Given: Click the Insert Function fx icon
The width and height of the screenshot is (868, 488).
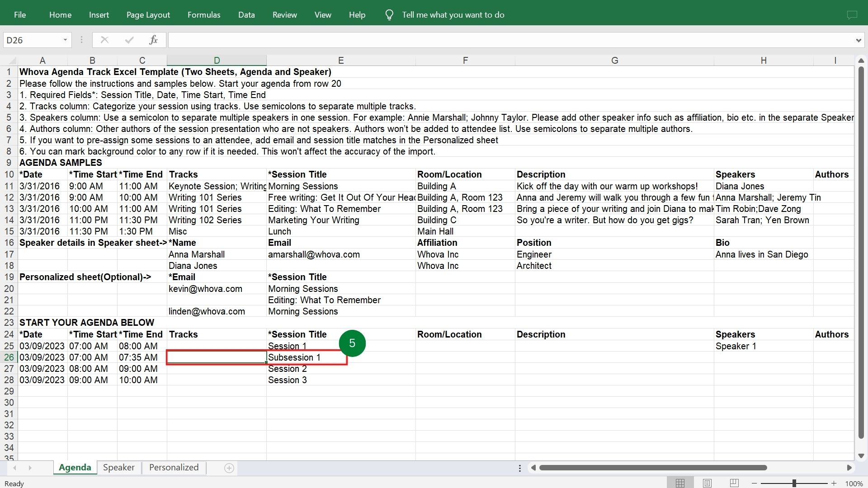Looking at the screenshot, I should click(x=153, y=40).
